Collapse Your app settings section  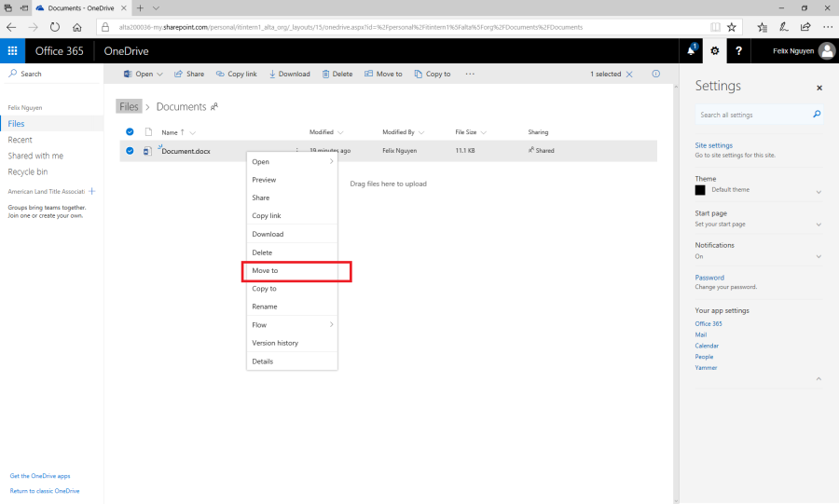818,379
